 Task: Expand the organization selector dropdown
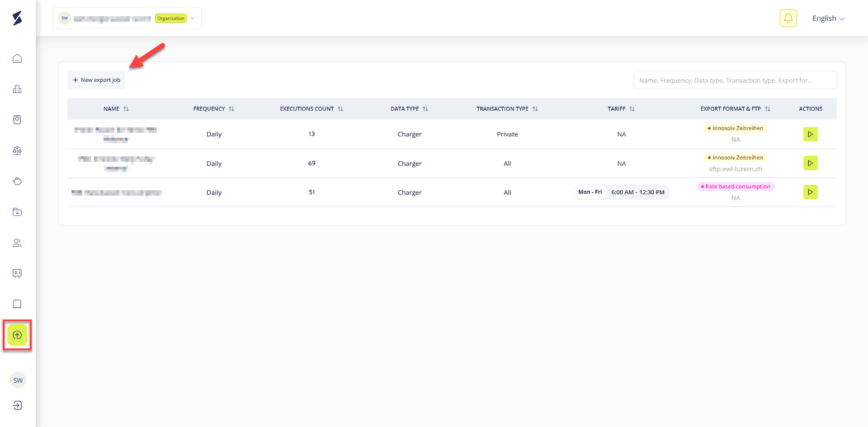pos(193,18)
